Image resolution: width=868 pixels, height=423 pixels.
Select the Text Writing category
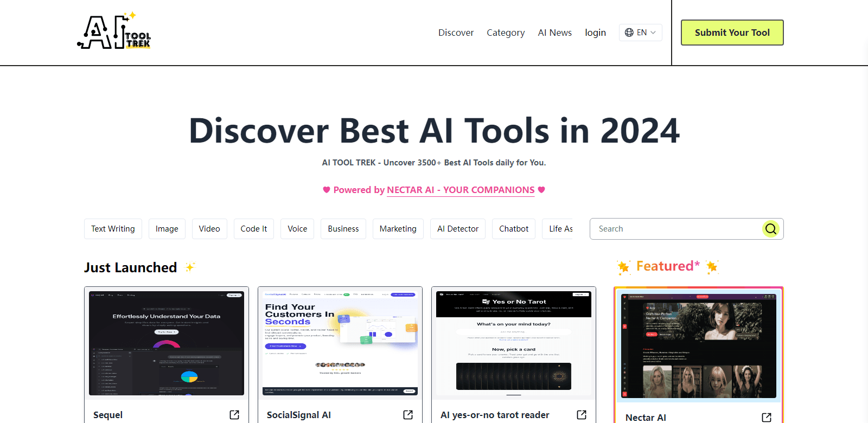113,229
